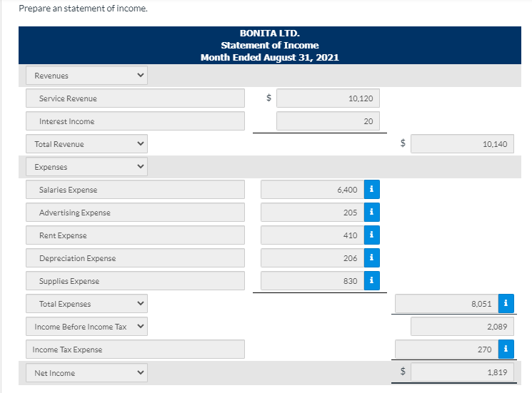This screenshot has width=532, height=393.
Task: Click the 'Prepare an statement of income.' instruction
Action: (83, 8)
